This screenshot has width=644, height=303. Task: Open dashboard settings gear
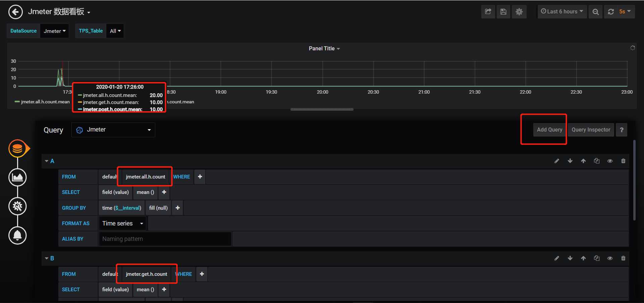(x=519, y=12)
